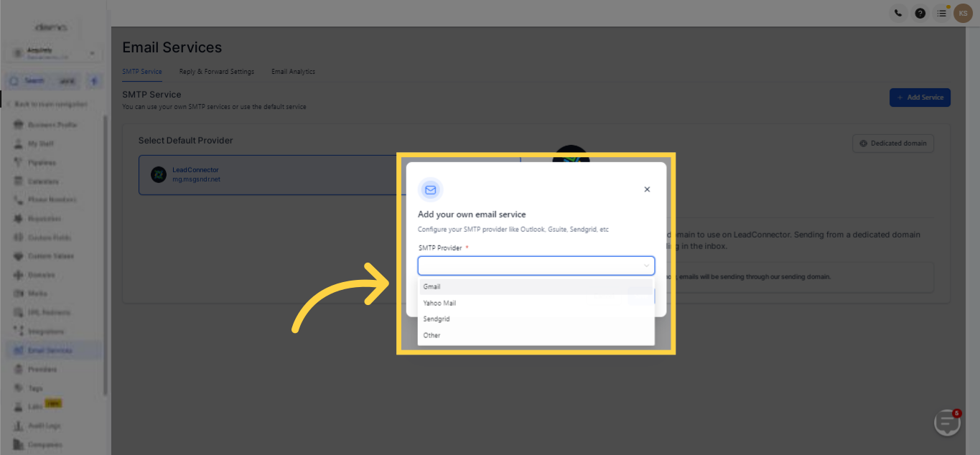This screenshot has width=980, height=455.
Task: Open the SMTP Provider combo box
Action: coord(536,266)
